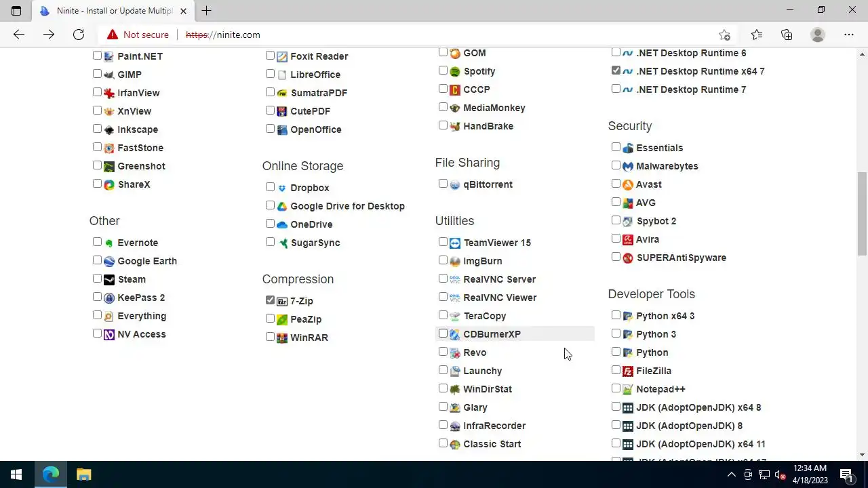Screen dimensions: 868x488
Task: Click the KeePass 2 icon
Action: 108,298
